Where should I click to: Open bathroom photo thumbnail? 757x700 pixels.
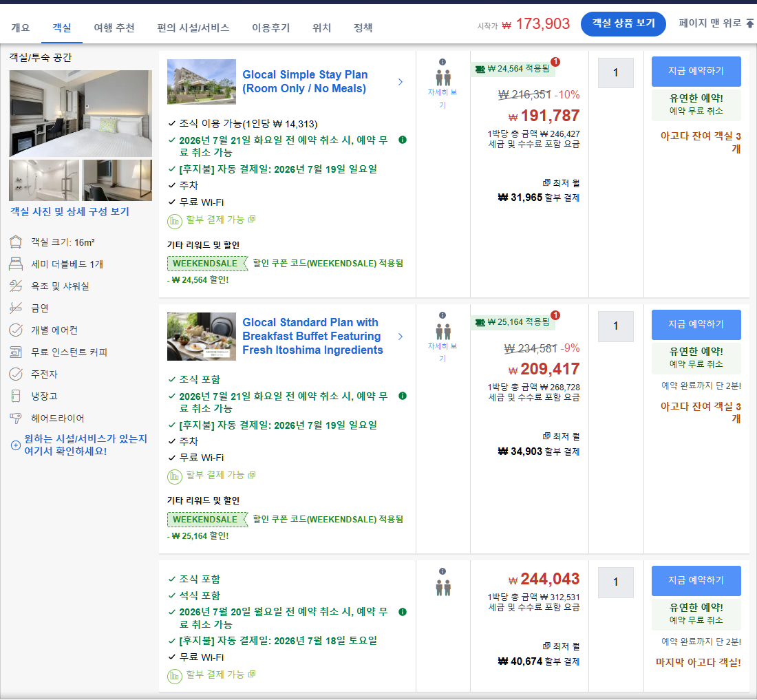[44, 180]
